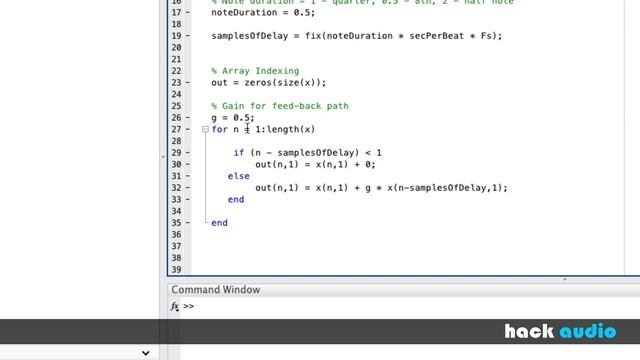Click the "out(n,1) = x(n,1) + 0;" line
640x360 pixels.
315,164
